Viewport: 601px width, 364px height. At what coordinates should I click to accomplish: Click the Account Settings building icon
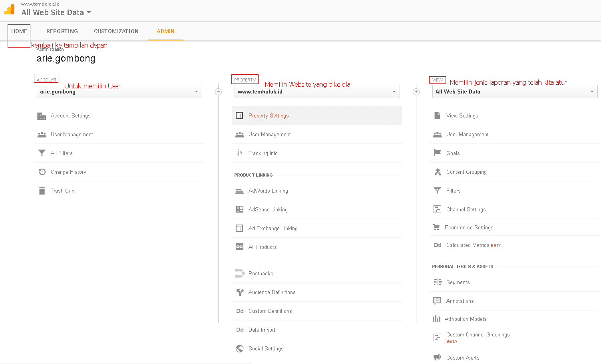coord(42,116)
